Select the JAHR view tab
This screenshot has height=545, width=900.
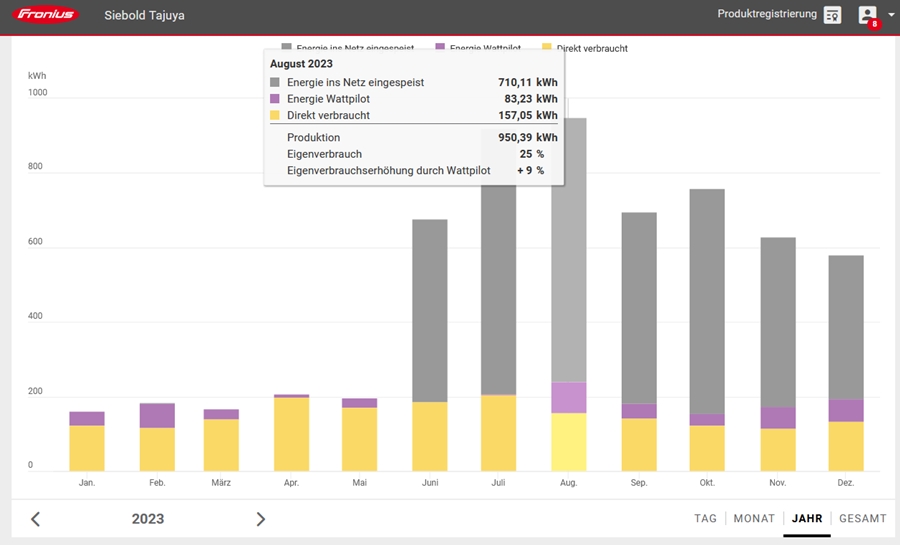(x=807, y=519)
